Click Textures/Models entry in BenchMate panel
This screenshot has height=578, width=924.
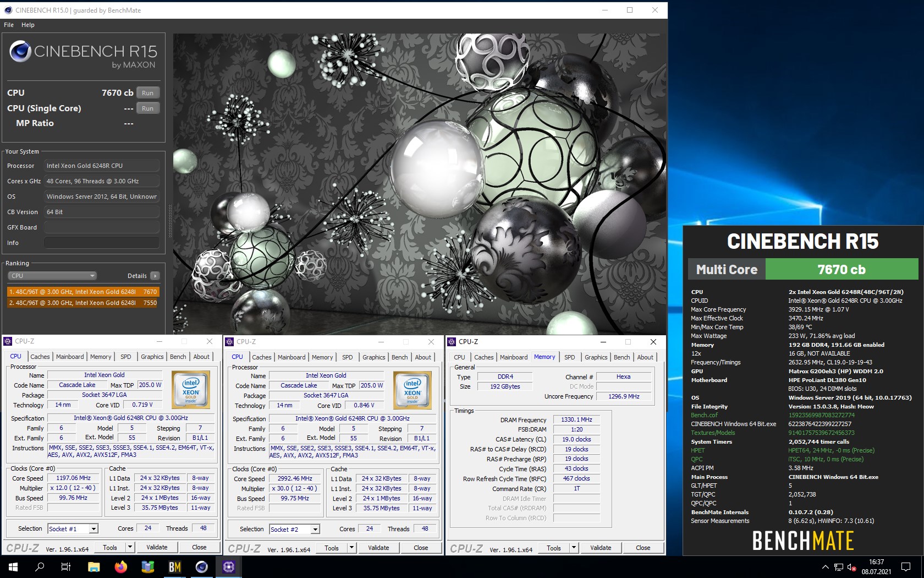pyautogui.click(x=713, y=433)
